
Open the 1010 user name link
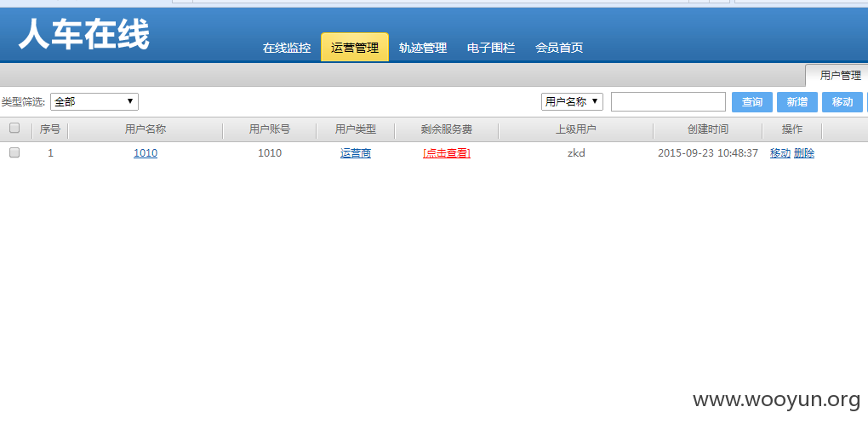(146, 153)
